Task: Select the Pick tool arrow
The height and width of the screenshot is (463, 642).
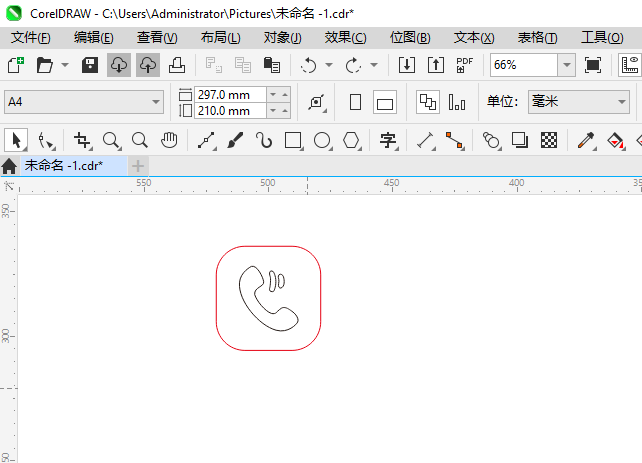Action: pos(16,140)
